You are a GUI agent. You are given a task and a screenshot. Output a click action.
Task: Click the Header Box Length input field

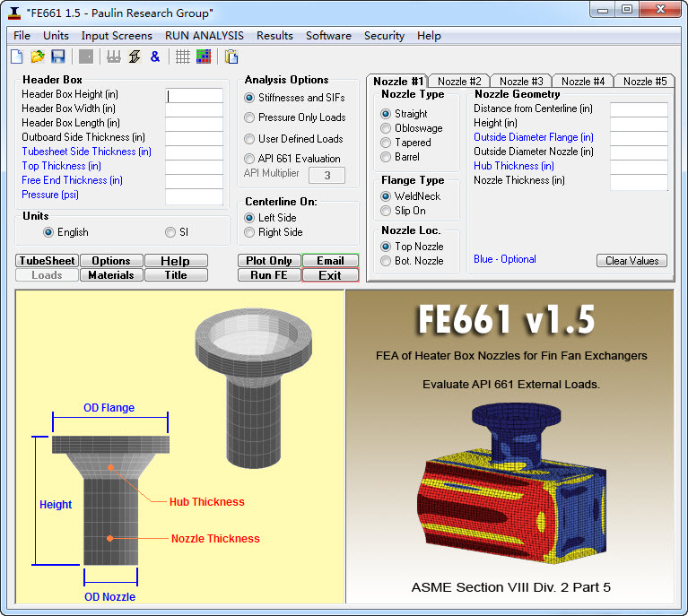click(x=195, y=124)
